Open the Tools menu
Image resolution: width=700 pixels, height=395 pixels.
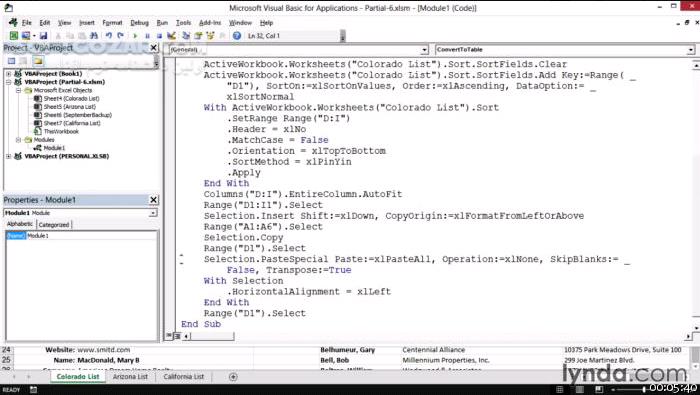click(183, 23)
